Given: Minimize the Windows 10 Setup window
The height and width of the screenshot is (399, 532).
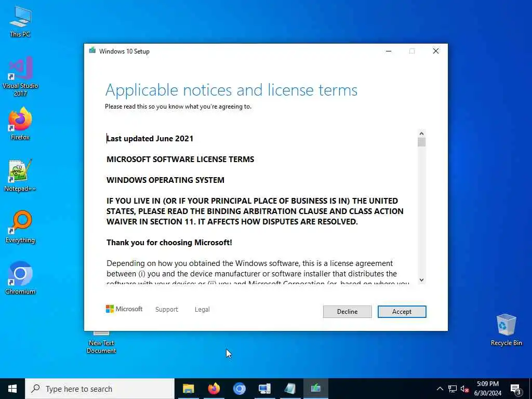Looking at the screenshot, I should [389, 51].
